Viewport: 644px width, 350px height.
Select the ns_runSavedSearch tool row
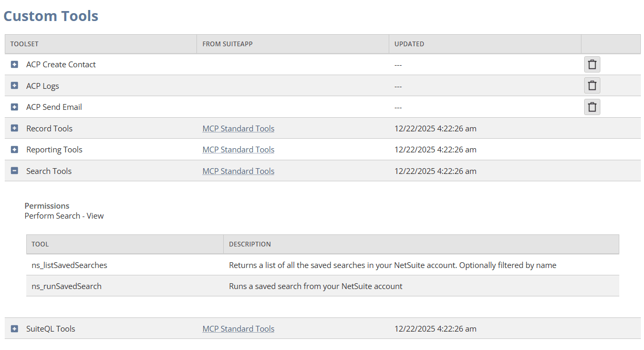(x=66, y=286)
